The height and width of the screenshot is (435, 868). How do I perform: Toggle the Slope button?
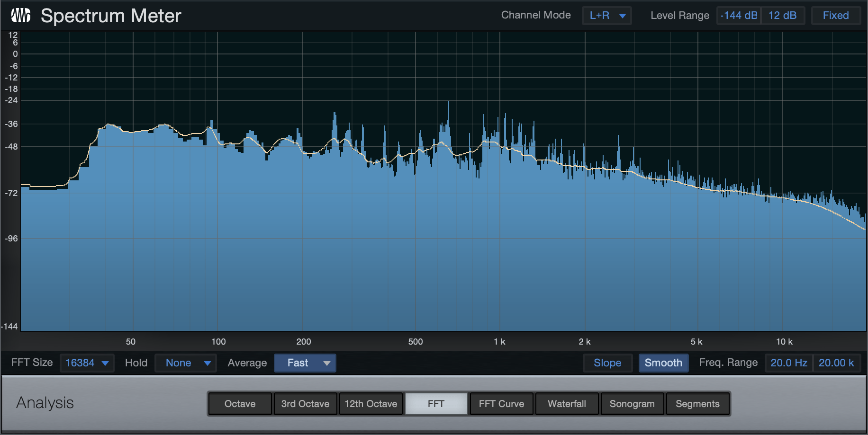[607, 363]
